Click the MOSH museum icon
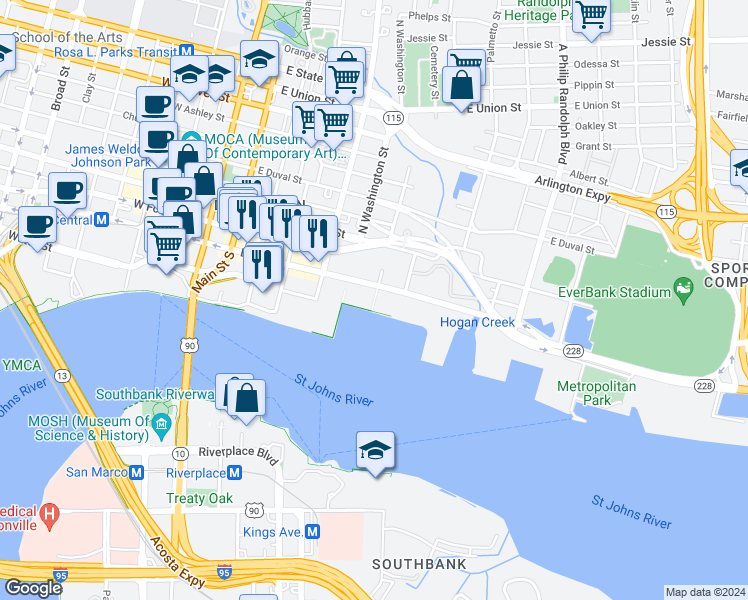 pos(162,424)
